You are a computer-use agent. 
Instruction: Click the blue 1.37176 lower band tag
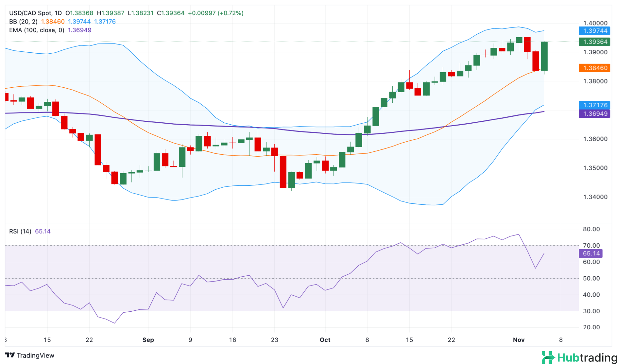[595, 105]
